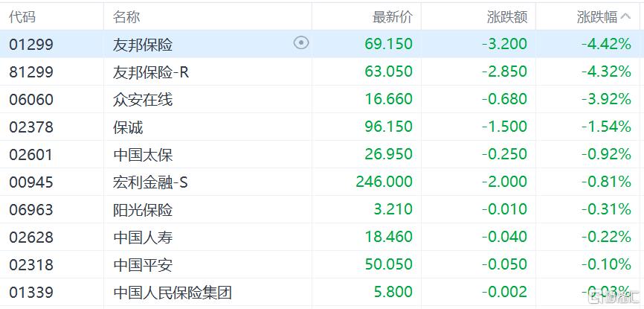
Task: Click percentage change -3.92%
Action: click(606, 99)
